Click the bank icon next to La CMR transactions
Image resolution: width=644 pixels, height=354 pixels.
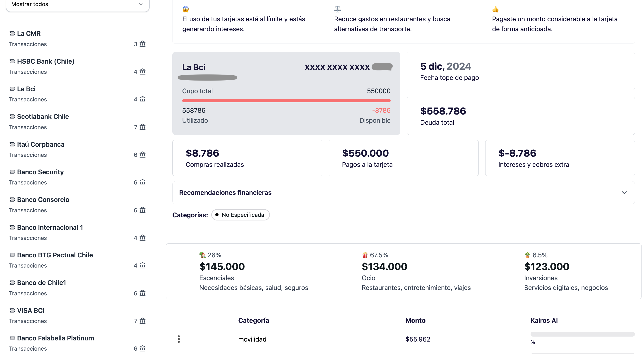[142, 44]
